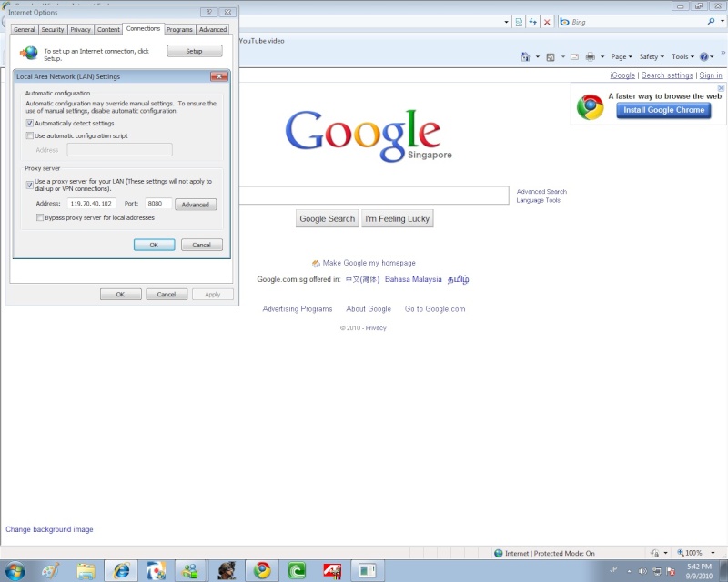Viewport: 728px width, 582px height.
Task: Click the Google Search button
Action: (328, 218)
